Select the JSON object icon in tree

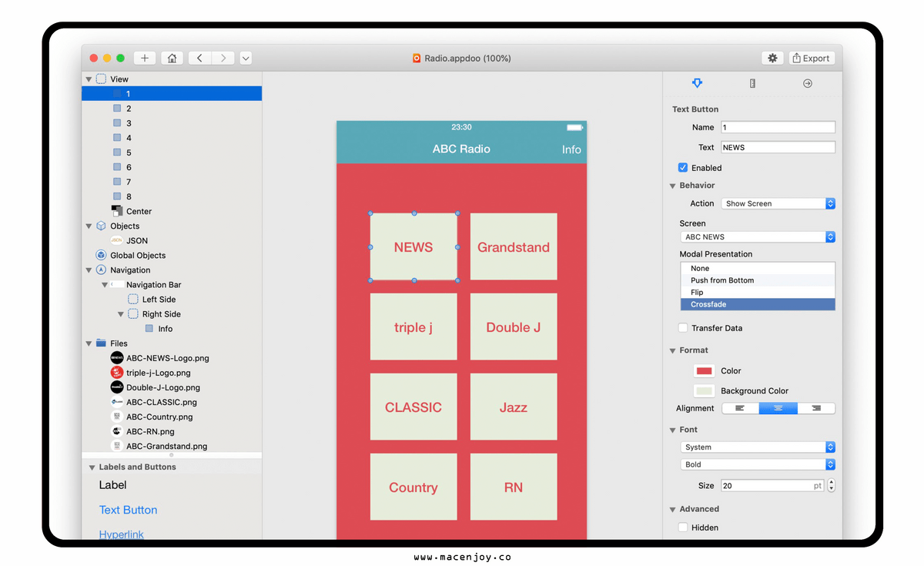[116, 240]
